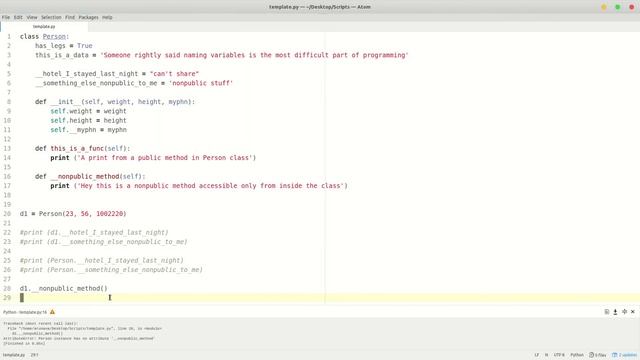Click 'has_legs' variable on line 2

point(50,46)
